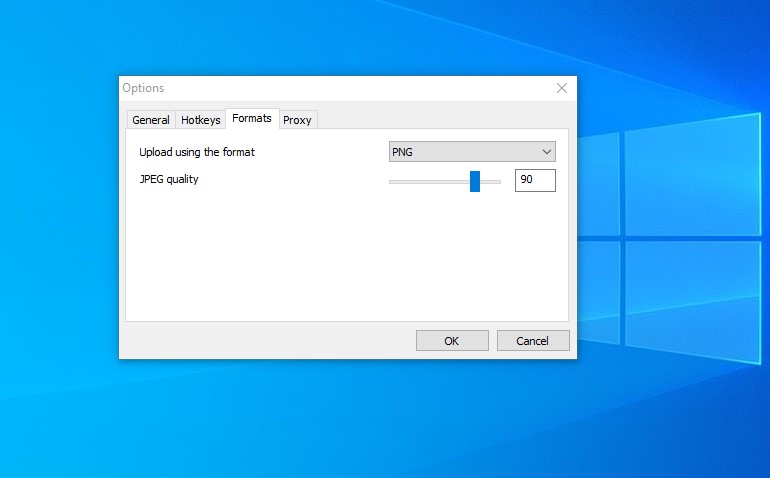Viewport: 770px width, 478px height.
Task: Click the Options title text
Action: (x=143, y=88)
